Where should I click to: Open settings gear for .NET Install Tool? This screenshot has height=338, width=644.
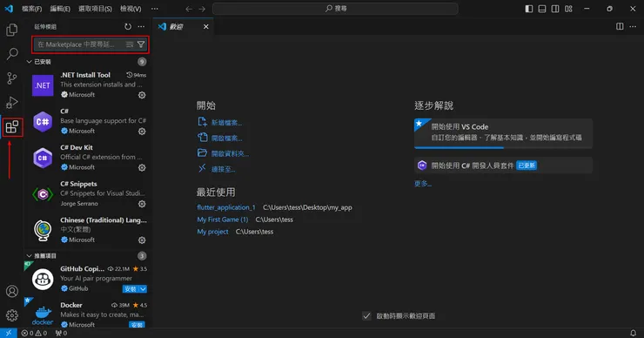click(x=142, y=95)
